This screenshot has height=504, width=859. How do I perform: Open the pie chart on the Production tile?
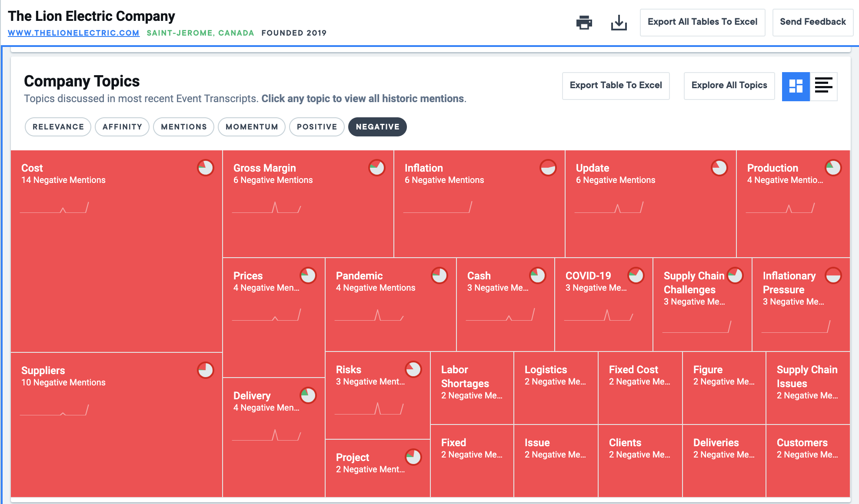point(833,167)
